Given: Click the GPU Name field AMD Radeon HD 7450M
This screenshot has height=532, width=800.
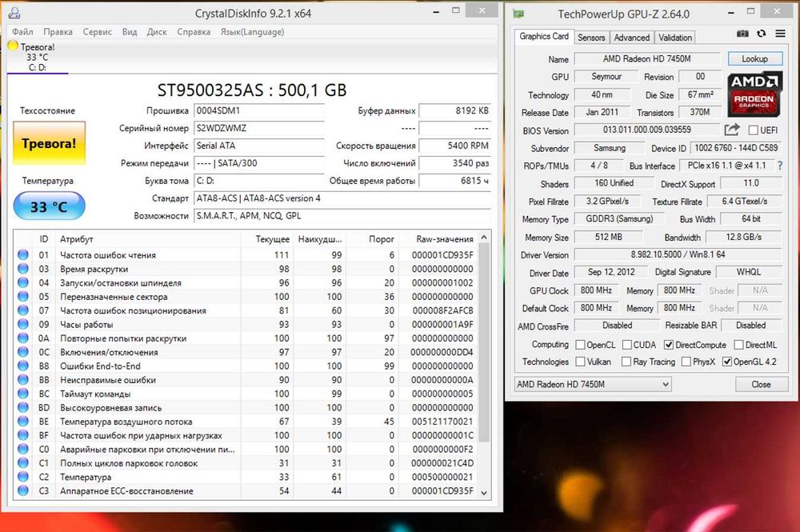Looking at the screenshot, I should tap(647, 58).
